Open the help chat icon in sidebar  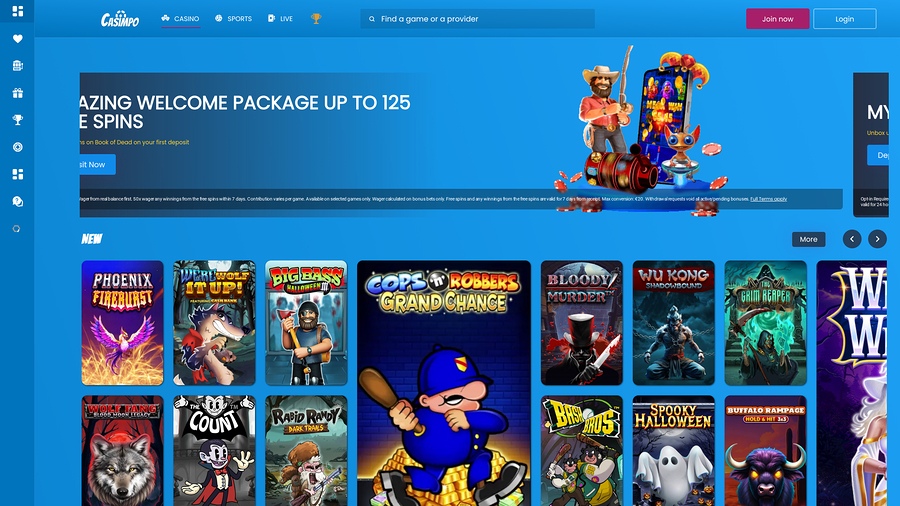(x=17, y=201)
